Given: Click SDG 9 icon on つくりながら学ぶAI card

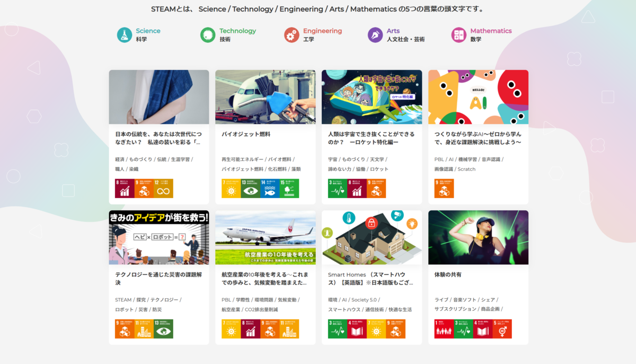Looking at the screenshot, I should [x=444, y=189].
